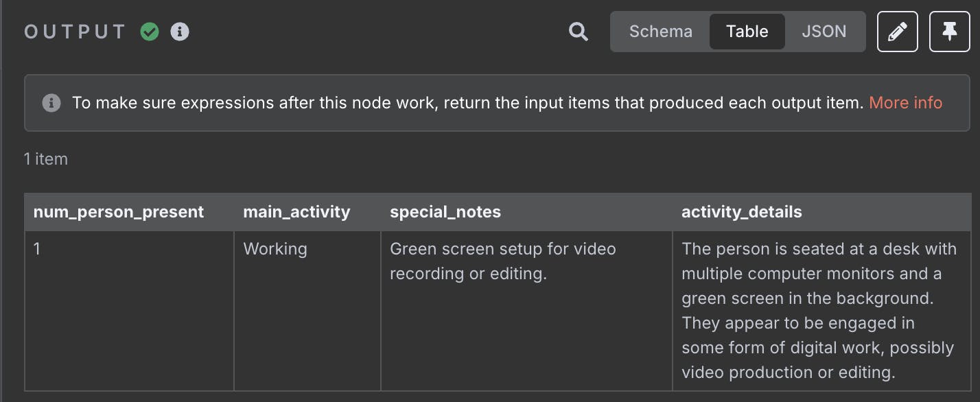Click the main_activity column header

pos(307,212)
